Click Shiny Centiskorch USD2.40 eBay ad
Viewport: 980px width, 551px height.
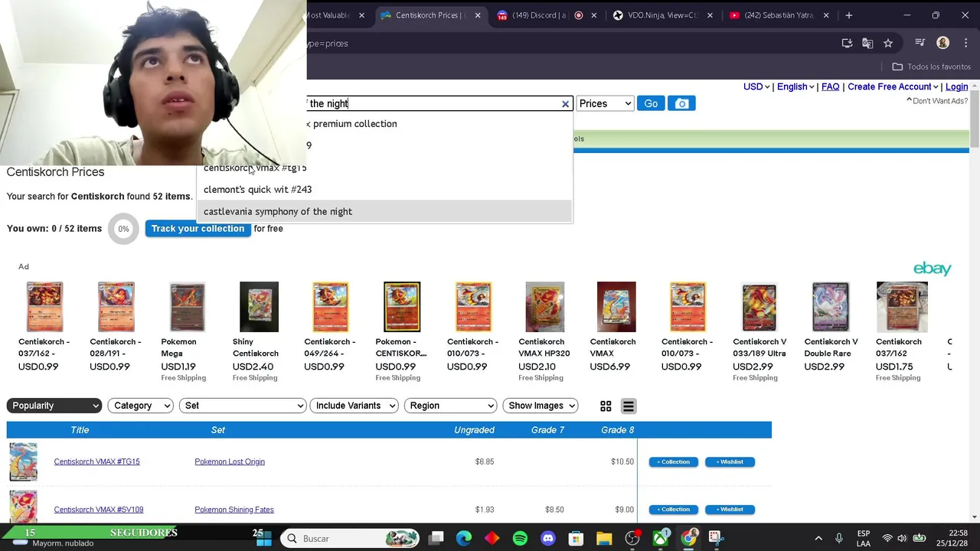tap(259, 331)
